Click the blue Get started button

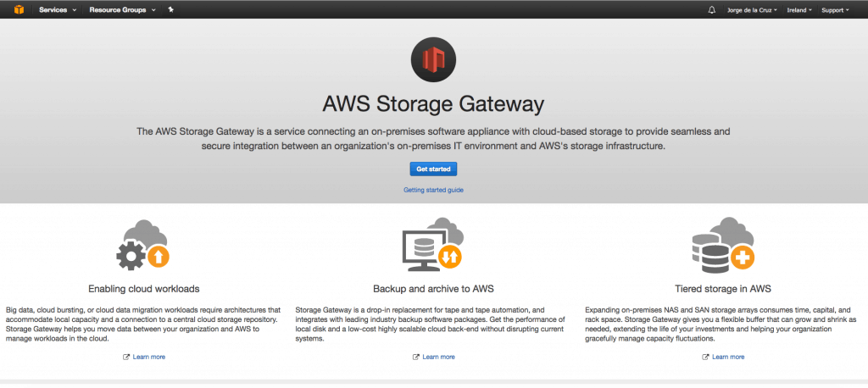[433, 169]
